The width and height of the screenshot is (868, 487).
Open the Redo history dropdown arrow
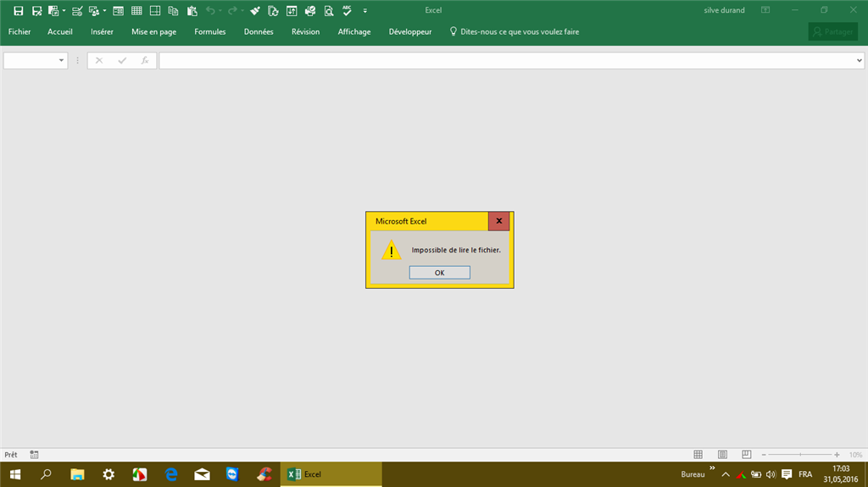[x=242, y=10]
